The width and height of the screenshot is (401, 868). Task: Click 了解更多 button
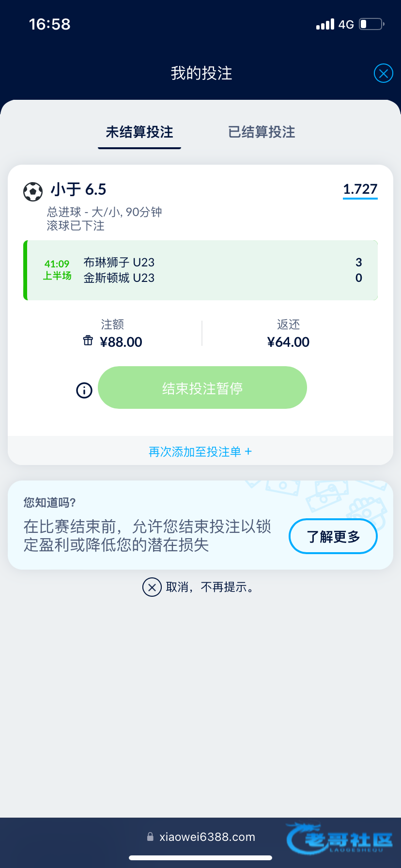(x=333, y=536)
